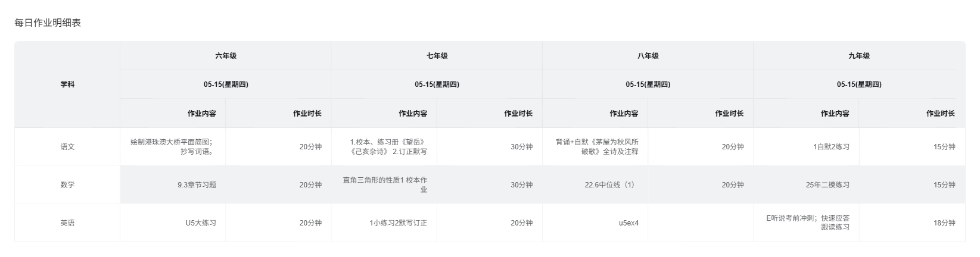Click the 25年二模练习 homework cell

(806, 184)
